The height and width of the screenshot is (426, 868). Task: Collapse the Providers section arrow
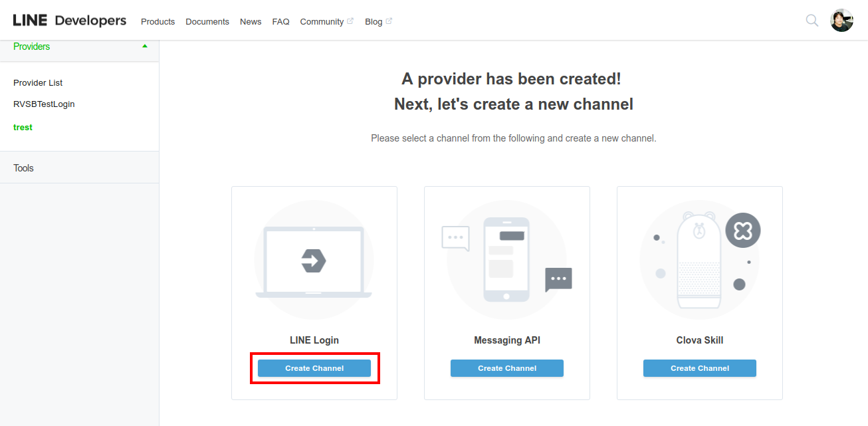pos(145,47)
